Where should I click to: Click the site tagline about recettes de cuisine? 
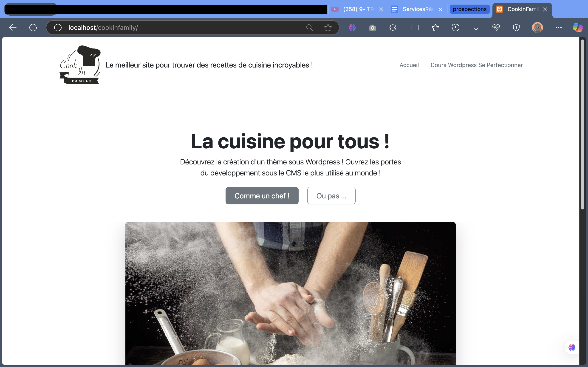[209, 65]
